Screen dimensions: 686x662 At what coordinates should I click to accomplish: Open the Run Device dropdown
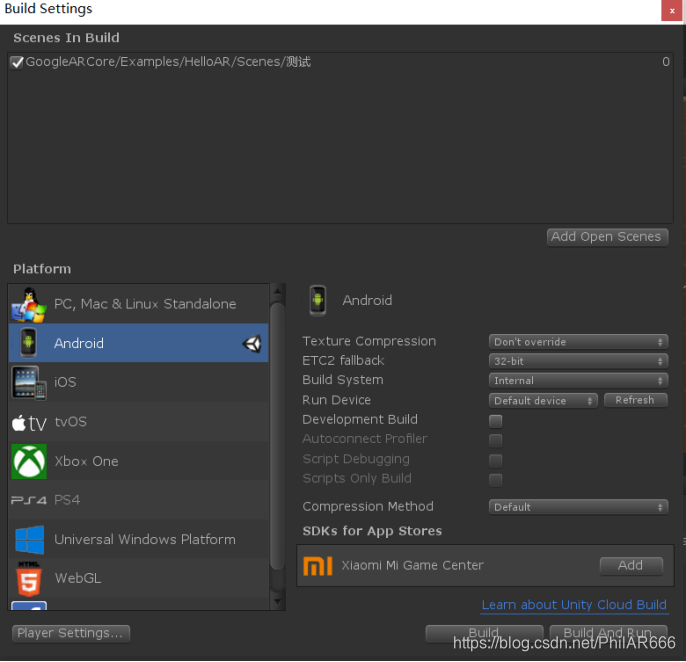543,400
